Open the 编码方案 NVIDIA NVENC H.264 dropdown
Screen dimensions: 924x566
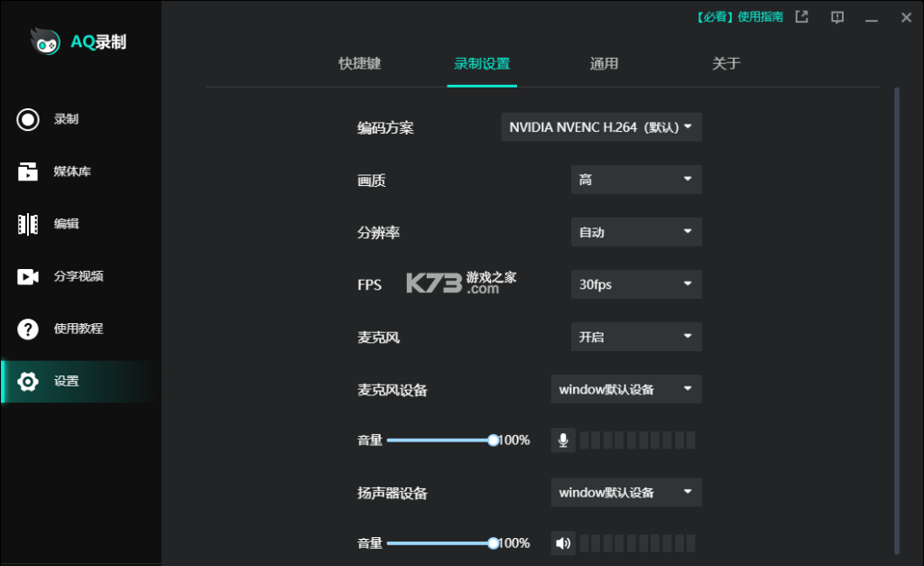[x=601, y=127]
